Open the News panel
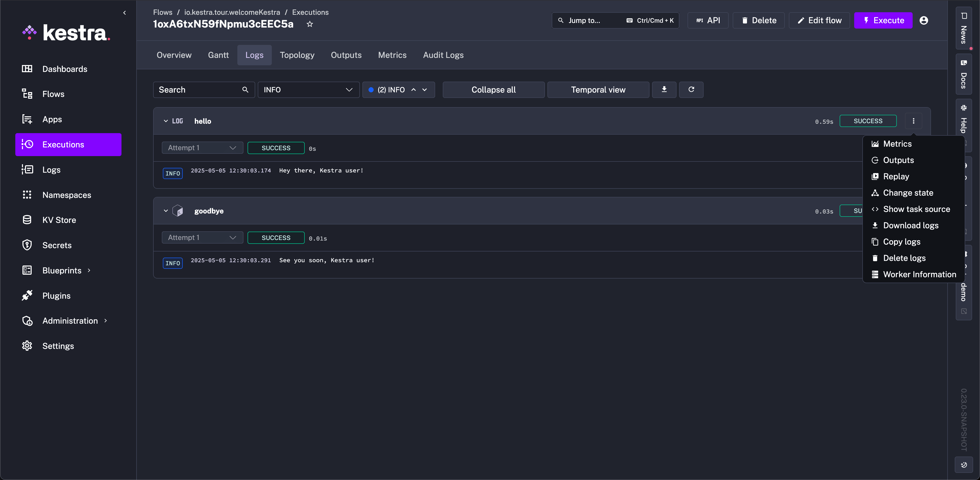This screenshot has width=980, height=480. tap(964, 29)
